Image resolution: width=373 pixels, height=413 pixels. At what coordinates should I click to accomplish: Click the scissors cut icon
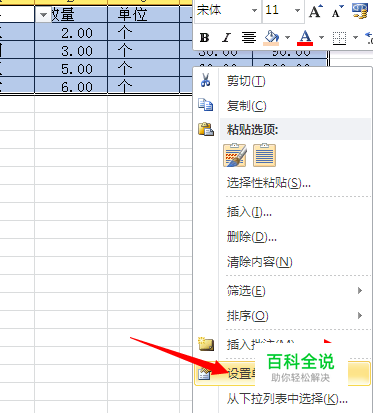pos(206,80)
